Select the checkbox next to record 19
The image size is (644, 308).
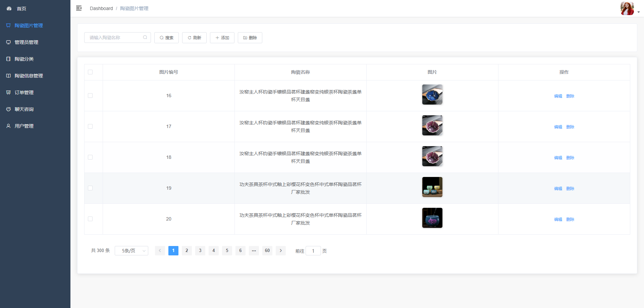coord(90,188)
